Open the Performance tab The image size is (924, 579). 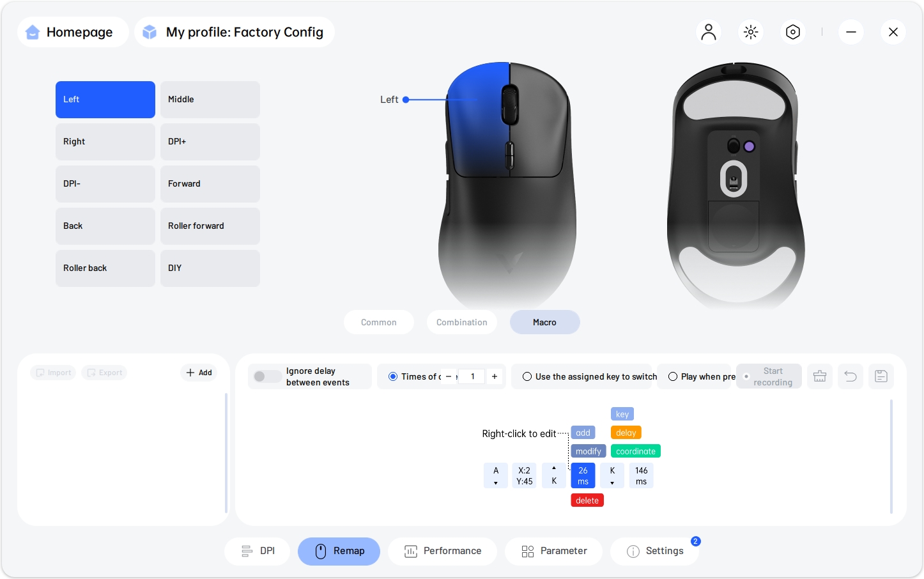click(443, 551)
